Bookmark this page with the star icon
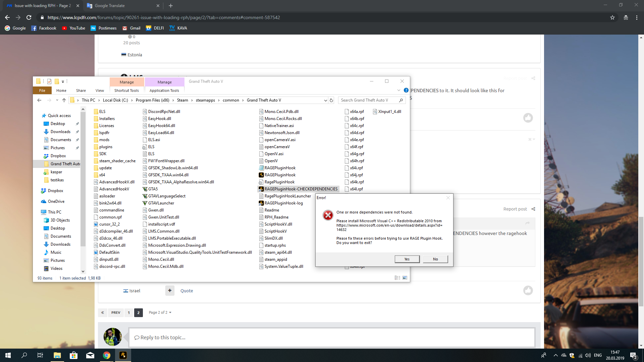 tap(612, 17)
